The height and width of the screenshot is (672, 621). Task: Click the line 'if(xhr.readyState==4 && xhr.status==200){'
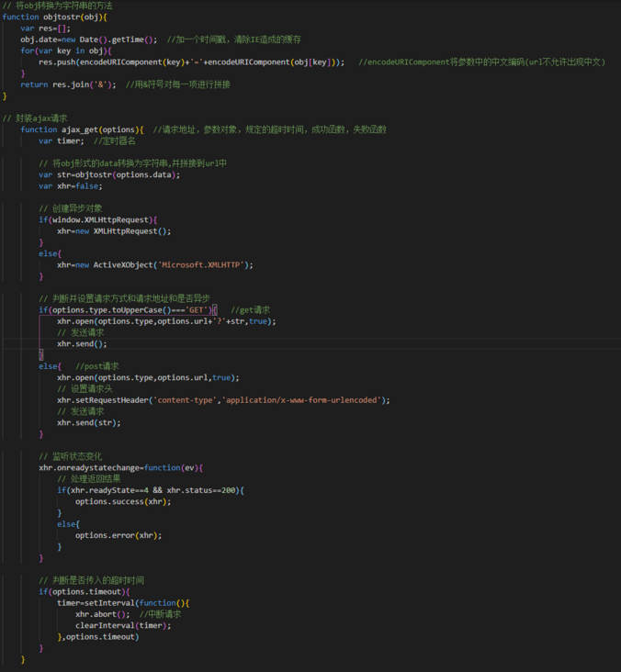click(x=151, y=490)
